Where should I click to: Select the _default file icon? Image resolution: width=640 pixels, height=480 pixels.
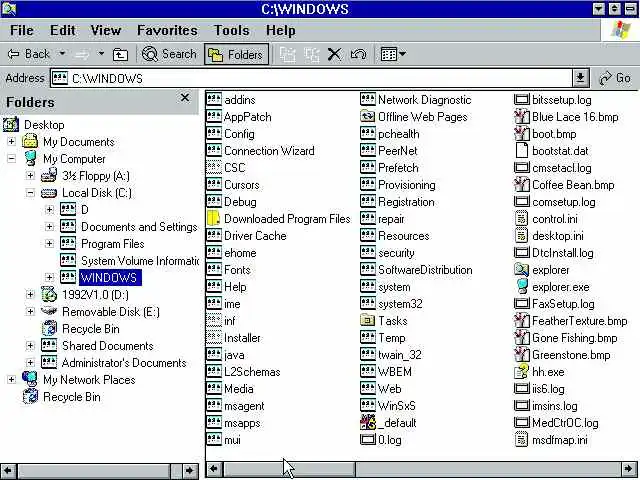click(368, 423)
